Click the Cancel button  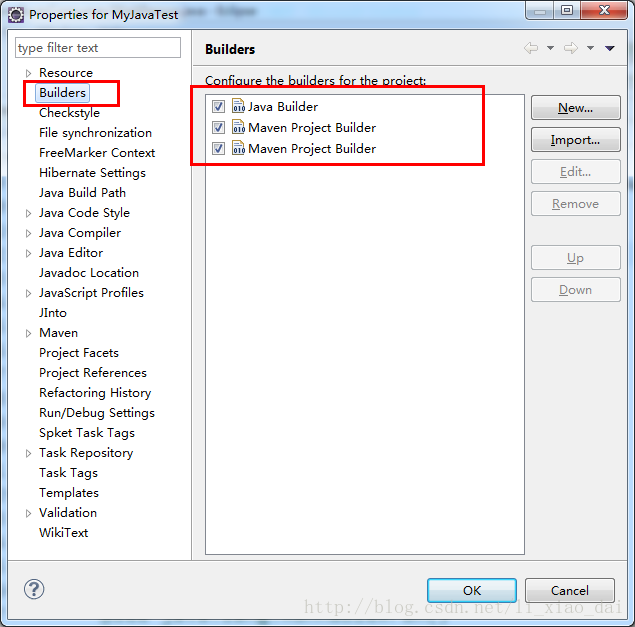tap(570, 591)
